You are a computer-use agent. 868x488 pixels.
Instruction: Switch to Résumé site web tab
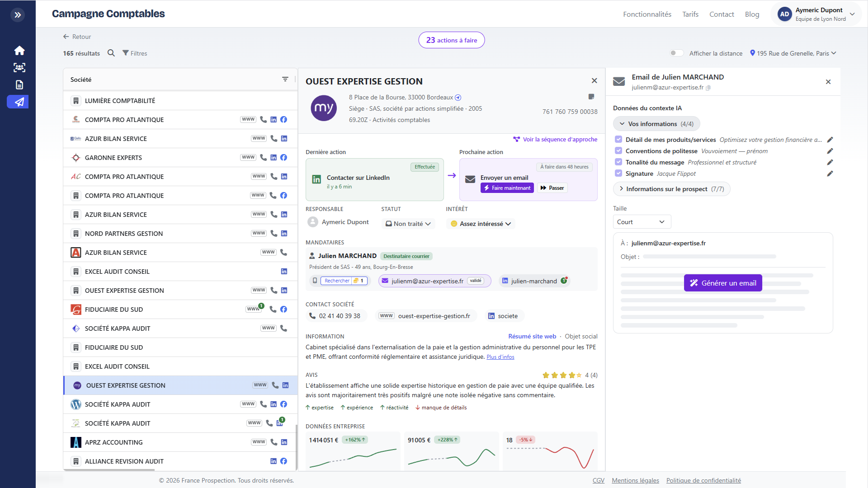[x=532, y=336]
